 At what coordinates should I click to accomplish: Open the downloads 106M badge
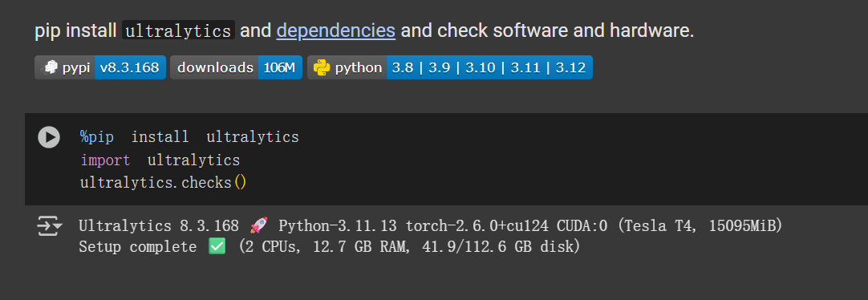pyautogui.click(x=237, y=67)
